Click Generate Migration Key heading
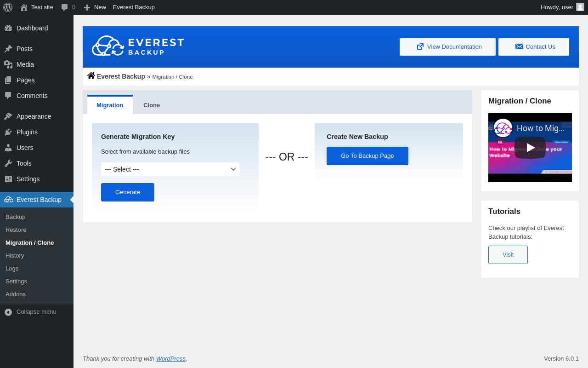 point(138,137)
